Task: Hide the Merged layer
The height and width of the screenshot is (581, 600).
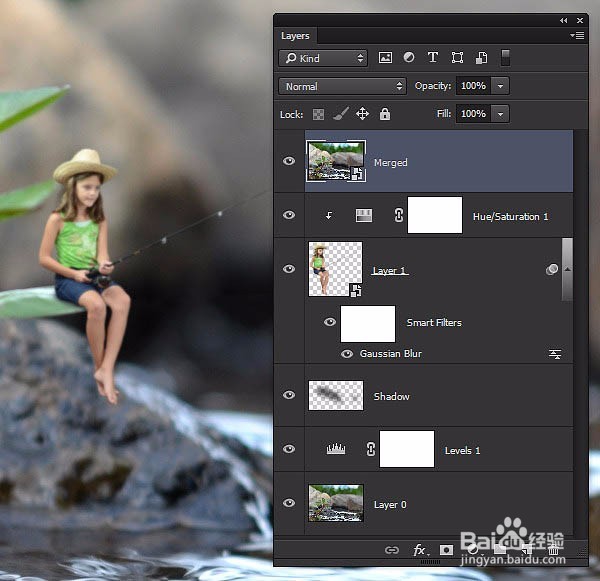Action: [x=289, y=161]
